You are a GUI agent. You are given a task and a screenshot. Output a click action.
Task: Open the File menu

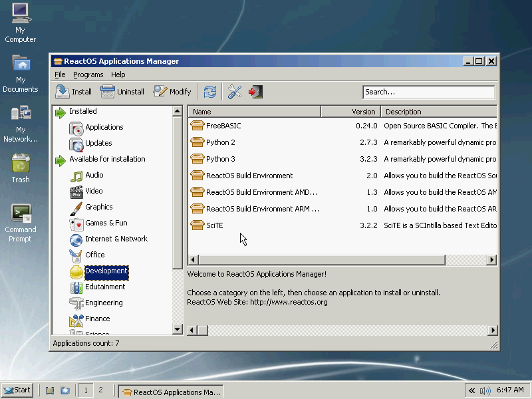[x=60, y=74]
